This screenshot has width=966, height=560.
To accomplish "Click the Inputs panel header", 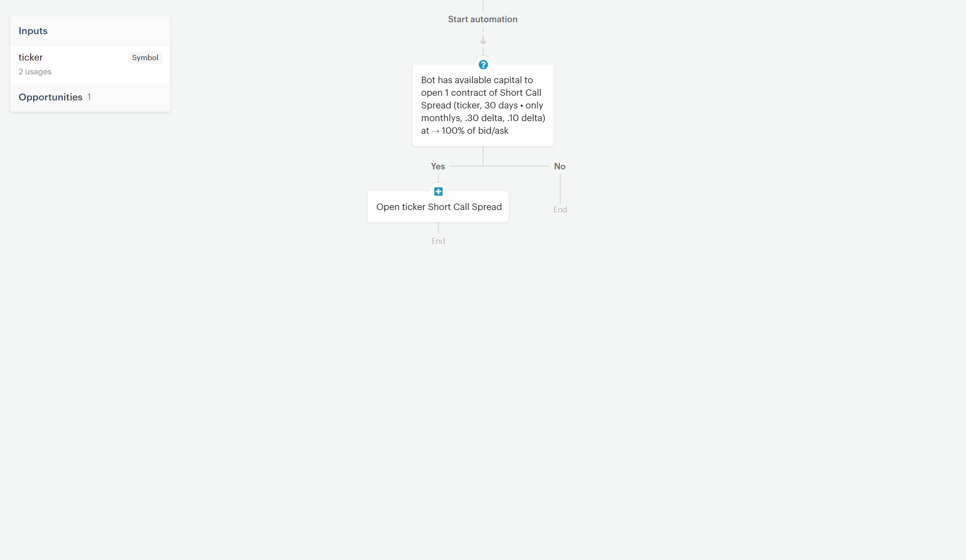I will [90, 31].
